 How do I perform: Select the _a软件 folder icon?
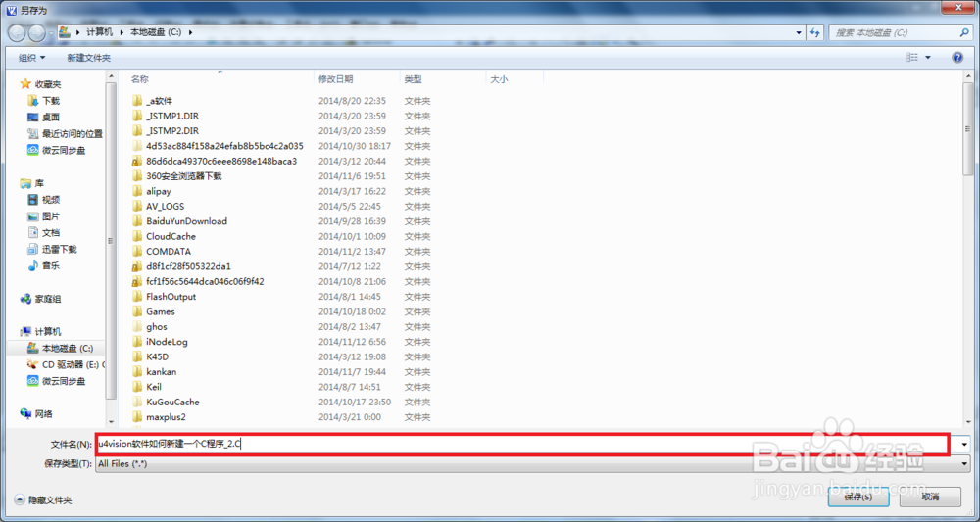(x=137, y=101)
